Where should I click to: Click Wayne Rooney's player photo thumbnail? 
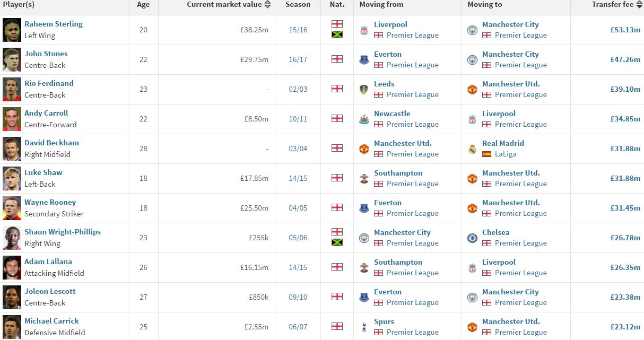(12, 207)
